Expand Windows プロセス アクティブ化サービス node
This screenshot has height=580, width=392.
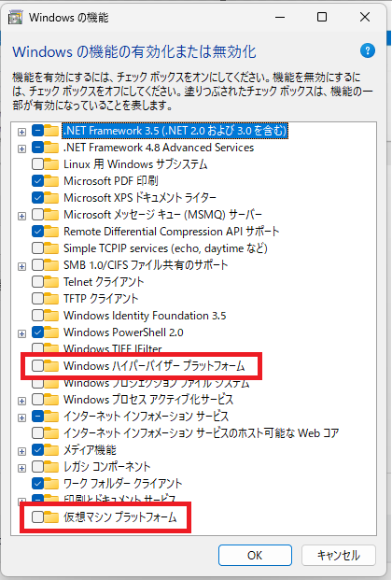[x=21, y=401]
